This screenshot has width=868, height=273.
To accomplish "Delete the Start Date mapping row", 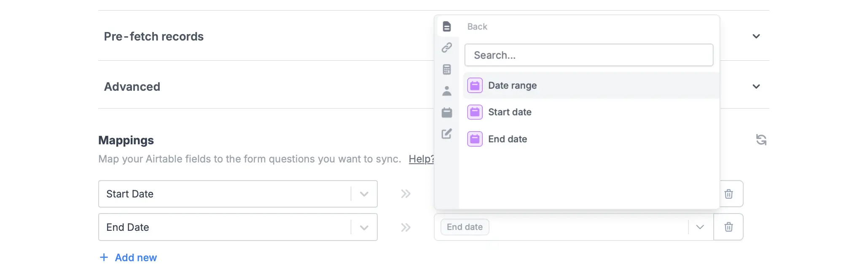I will pyautogui.click(x=728, y=194).
